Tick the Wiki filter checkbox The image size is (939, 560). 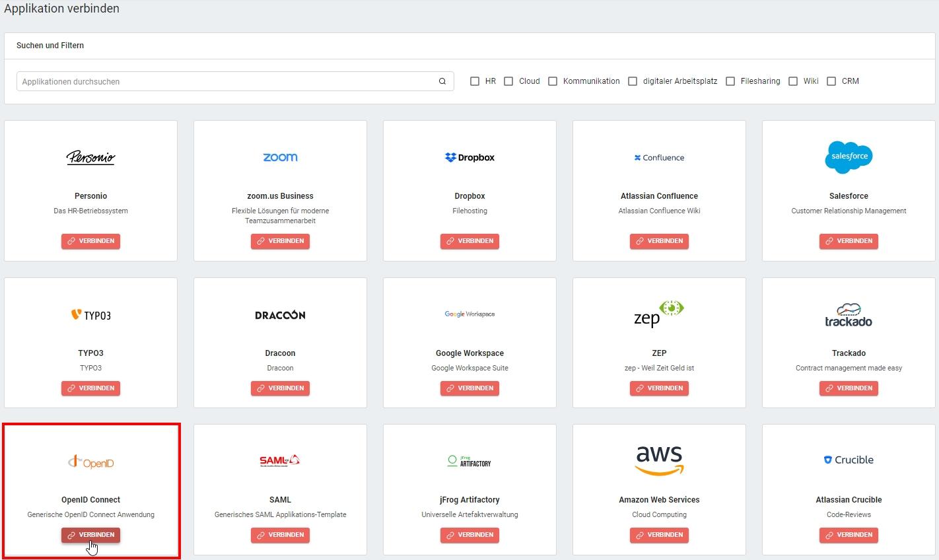tap(793, 81)
